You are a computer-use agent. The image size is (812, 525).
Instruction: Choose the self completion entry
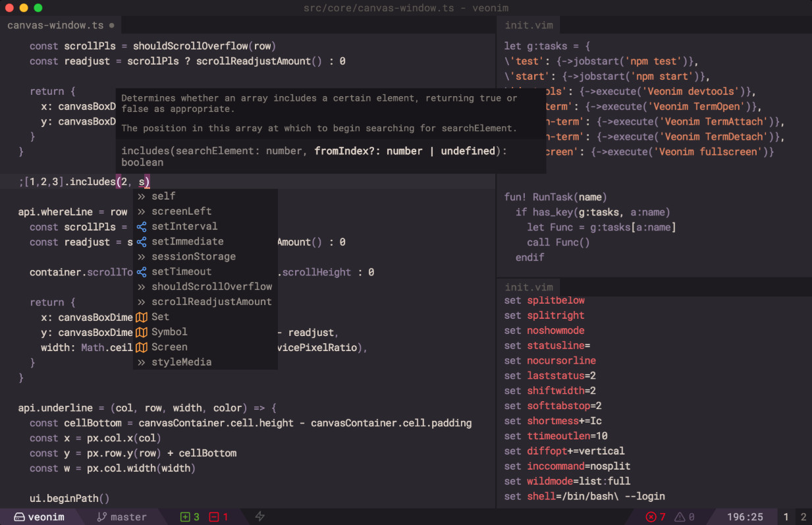205,196
